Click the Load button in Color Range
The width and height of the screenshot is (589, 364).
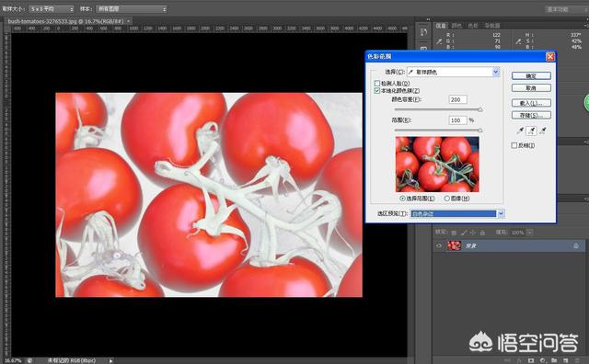click(x=531, y=103)
